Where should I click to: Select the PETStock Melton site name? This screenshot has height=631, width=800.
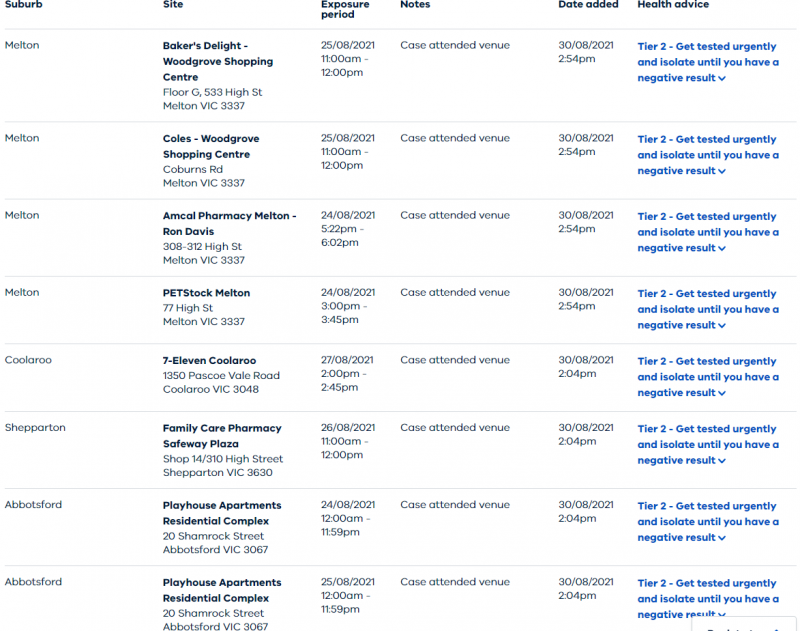pyautogui.click(x=206, y=293)
